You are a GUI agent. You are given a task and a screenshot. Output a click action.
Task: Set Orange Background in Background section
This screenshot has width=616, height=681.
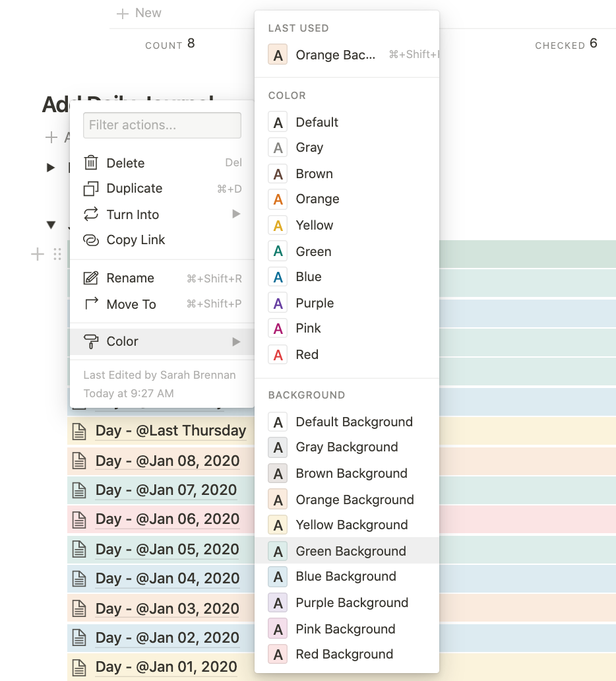click(x=347, y=500)
